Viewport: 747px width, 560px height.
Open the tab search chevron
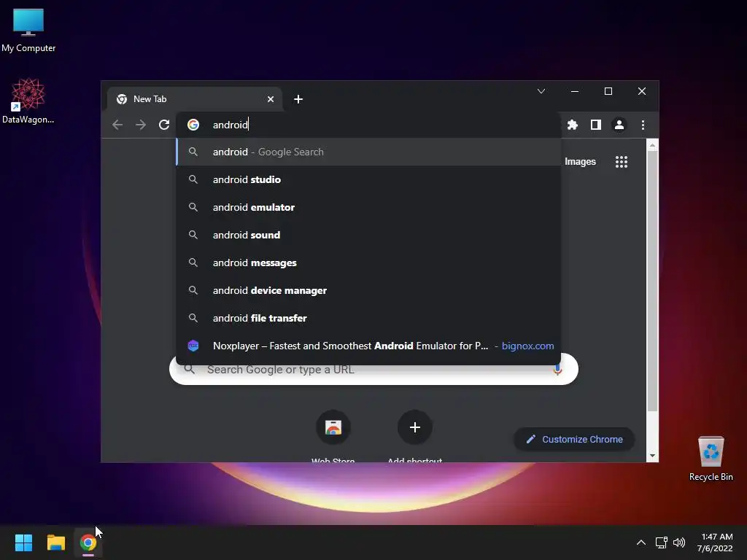click(x=541, y=91)
